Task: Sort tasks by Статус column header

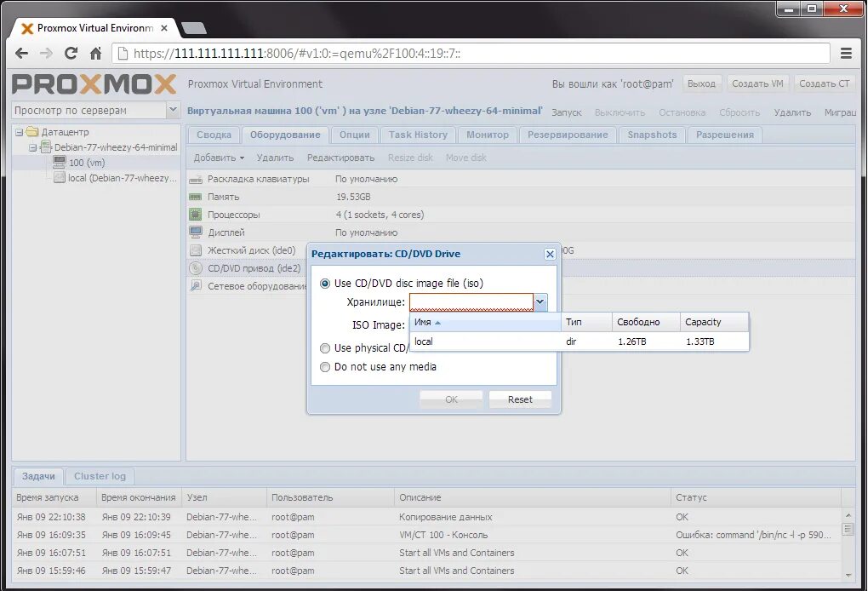Action: (x=756, y=497)
